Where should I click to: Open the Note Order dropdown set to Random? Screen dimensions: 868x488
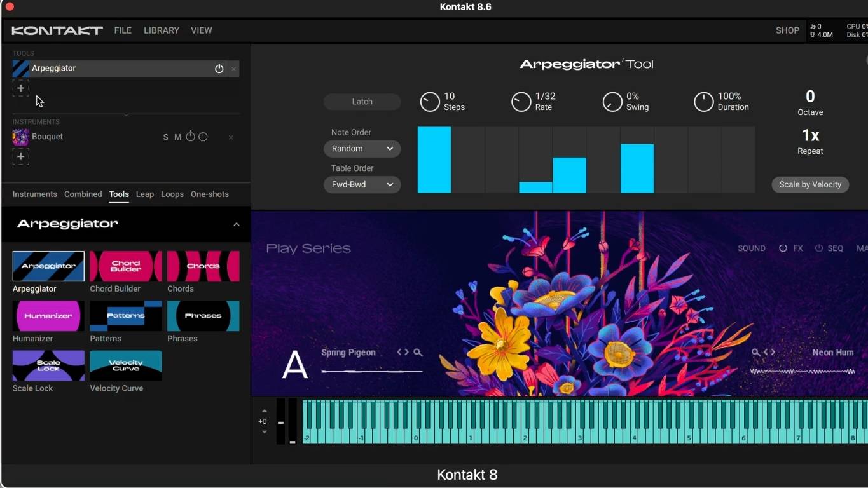362,149
